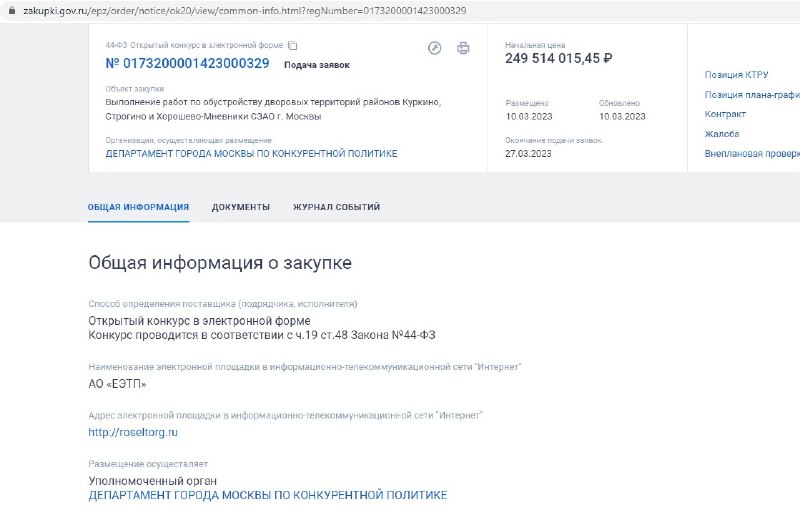
Task: Open the ЖУРНАЛ СОБЫТИЙ tab
Action: 336,207
